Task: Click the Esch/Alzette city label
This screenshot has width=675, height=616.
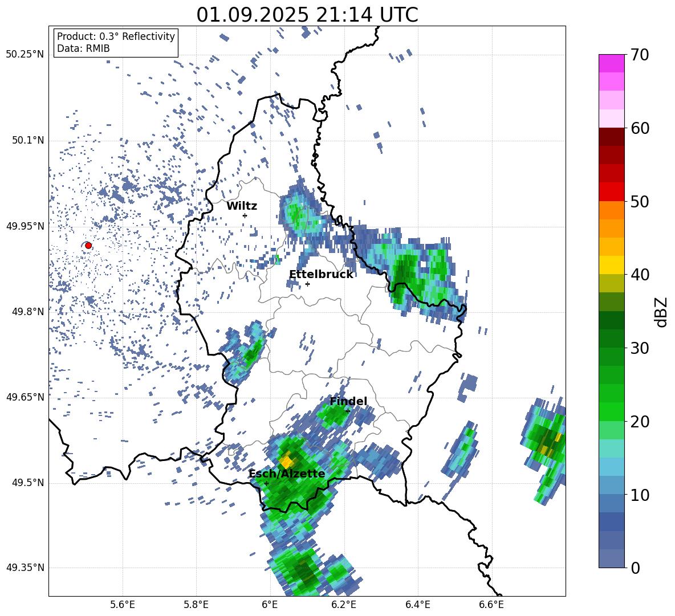Action: click(x=287, y=474)
